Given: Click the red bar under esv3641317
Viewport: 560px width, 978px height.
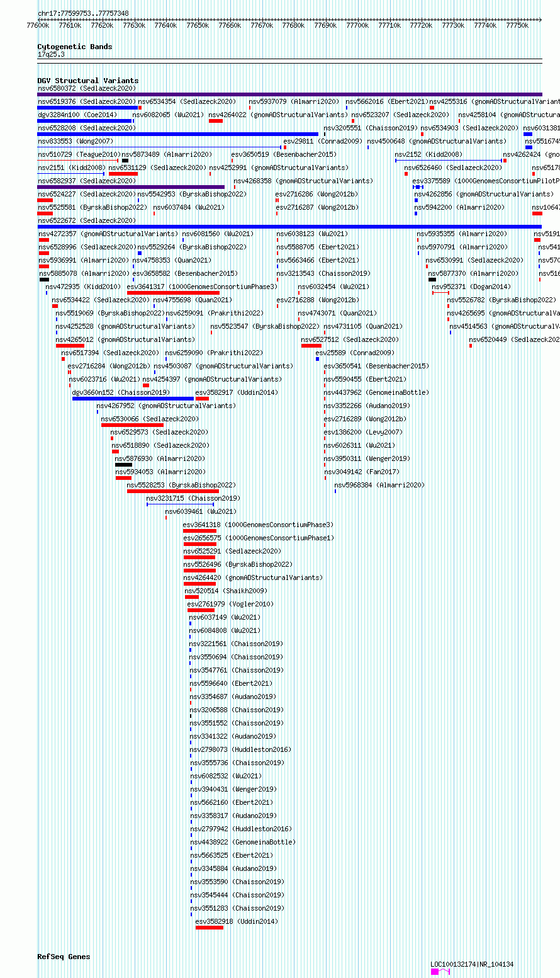Looking at the screenshot, I should pos(173,293).
